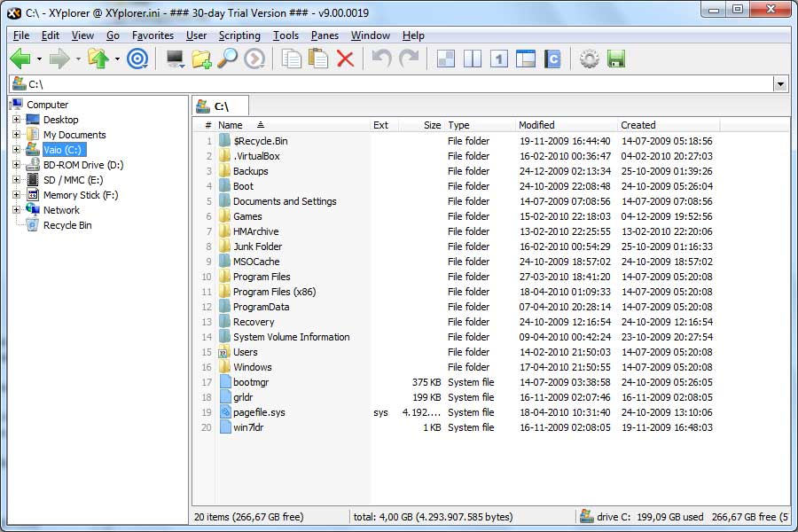Image resolution: width=798 pixels, height=532 pixels.
Task: Click the blue target Hotlist icon
Action: (x=137, y=59)
